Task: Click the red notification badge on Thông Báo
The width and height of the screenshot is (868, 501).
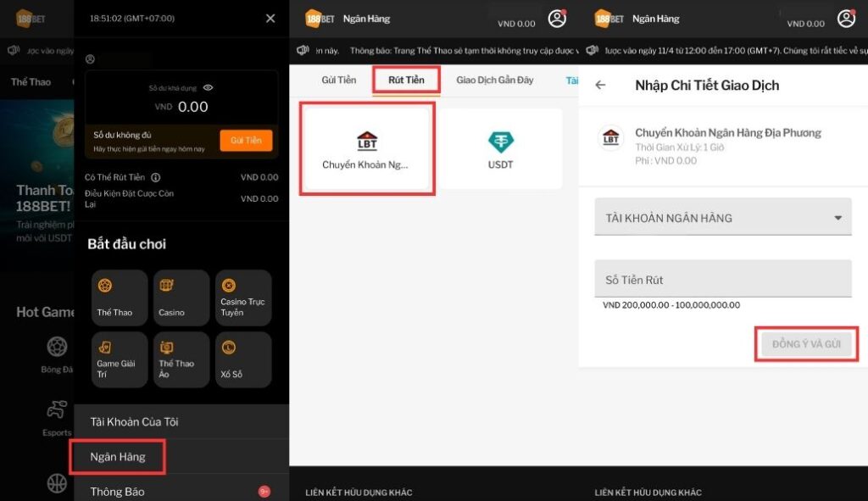Action: coord(264,491)
